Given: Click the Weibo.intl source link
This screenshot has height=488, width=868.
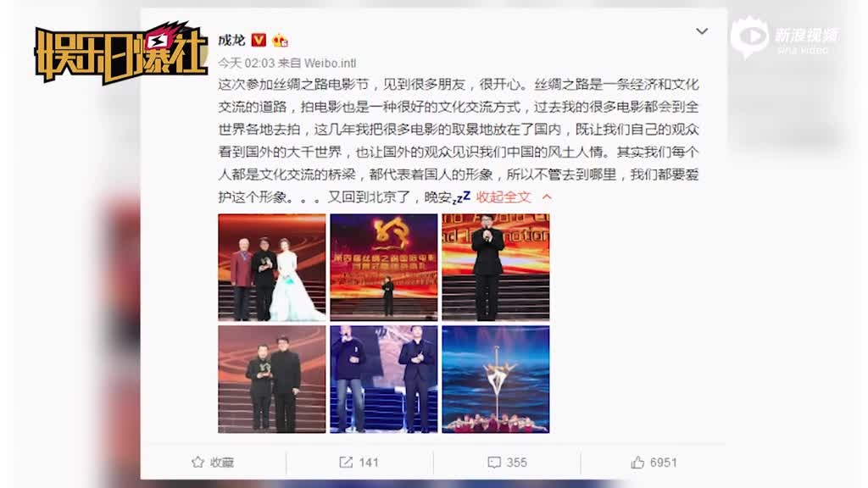Looking at the screenshot, I should click(330, 63).
